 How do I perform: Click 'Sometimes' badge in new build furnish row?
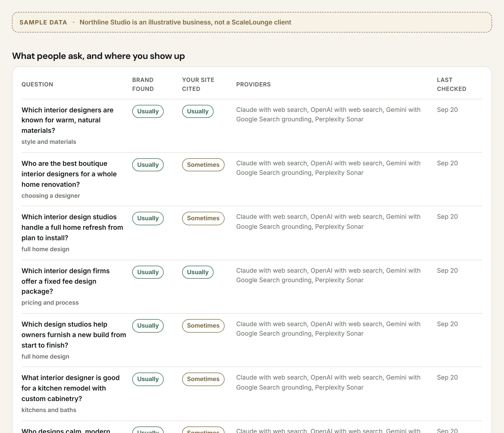(x=203, y=326)
